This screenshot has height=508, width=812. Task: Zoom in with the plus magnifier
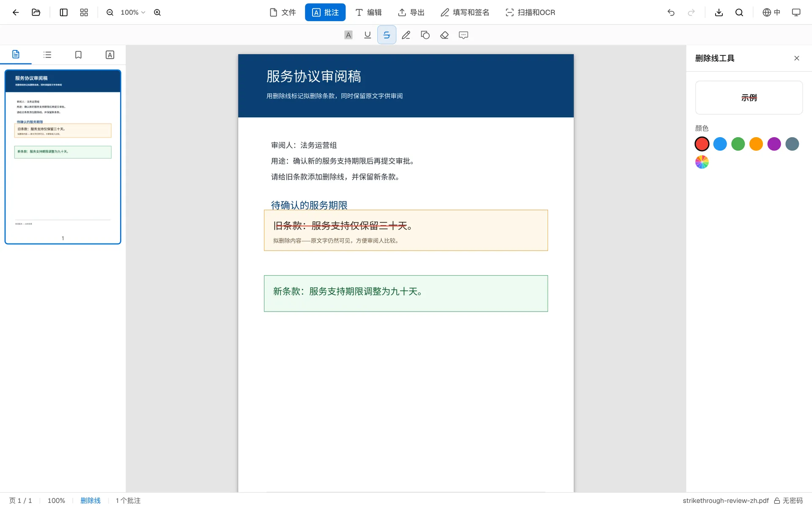pyautogui.click(x=157, y=12)
